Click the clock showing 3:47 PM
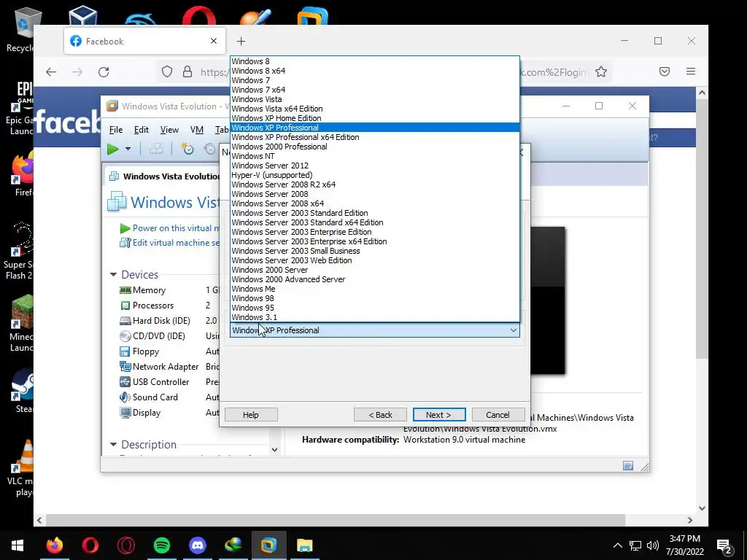The image size is (747, 560). [684, 539]
